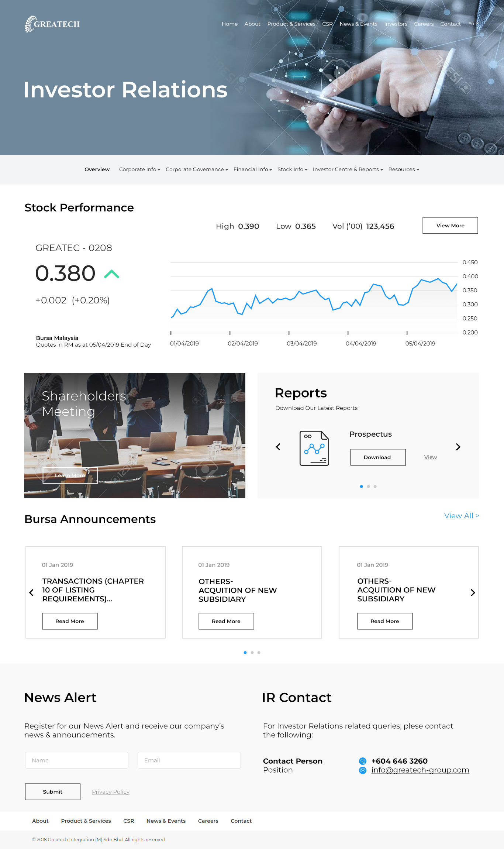Select the second dot in Reports carousel
The image size is (504, 849).
pyautogui.click(x=368, y=487)
